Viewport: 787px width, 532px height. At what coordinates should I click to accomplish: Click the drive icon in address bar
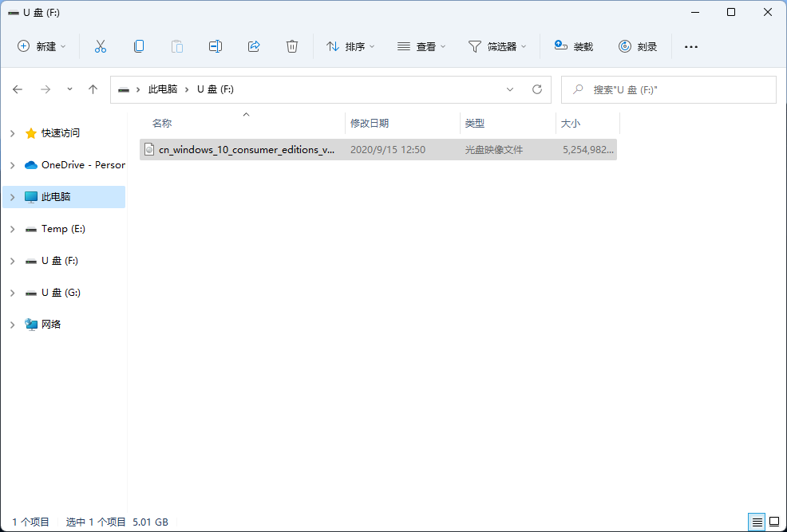[123, 90]
